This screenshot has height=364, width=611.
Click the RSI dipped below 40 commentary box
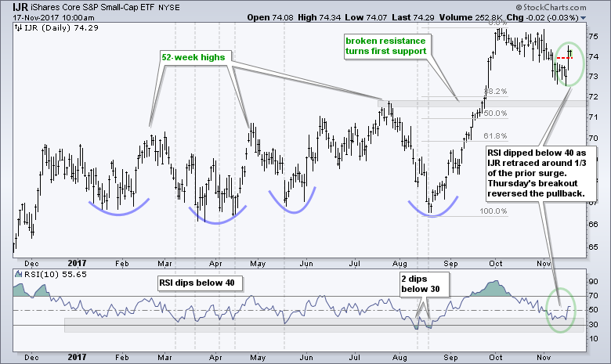(x=541, y=173)
